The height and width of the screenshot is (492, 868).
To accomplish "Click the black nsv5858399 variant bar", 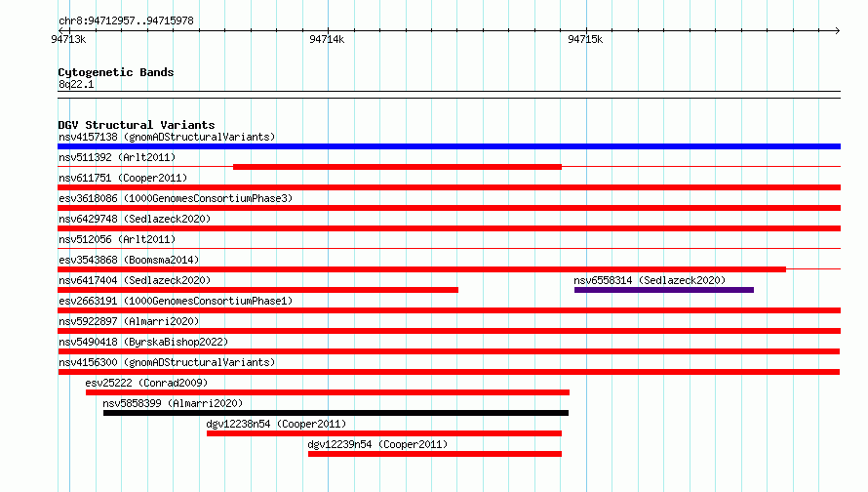I will click(x=336, y=413).
